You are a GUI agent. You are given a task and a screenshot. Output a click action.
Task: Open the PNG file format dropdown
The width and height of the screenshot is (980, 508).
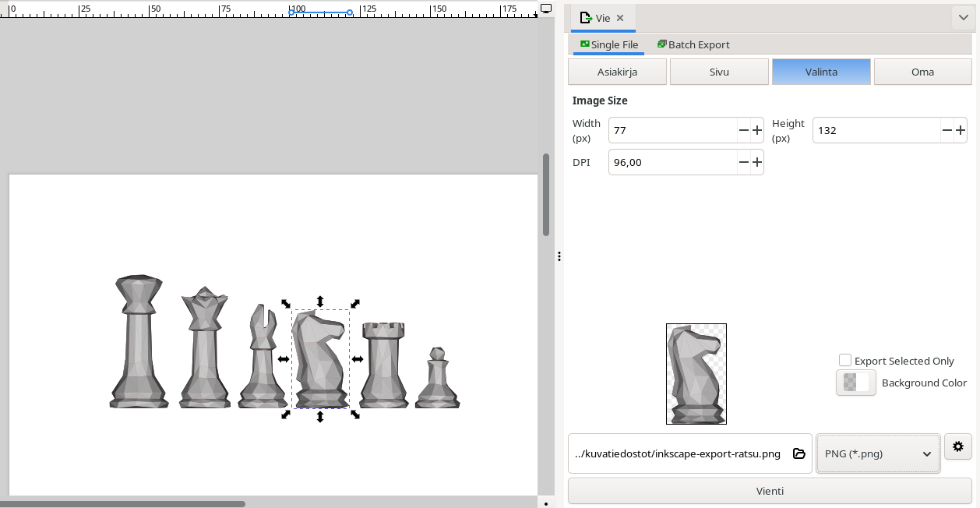point(877,453)
